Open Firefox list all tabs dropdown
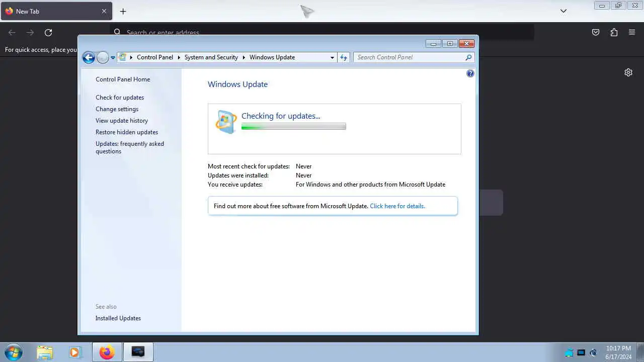644x362 pixels. pos(563,11)
